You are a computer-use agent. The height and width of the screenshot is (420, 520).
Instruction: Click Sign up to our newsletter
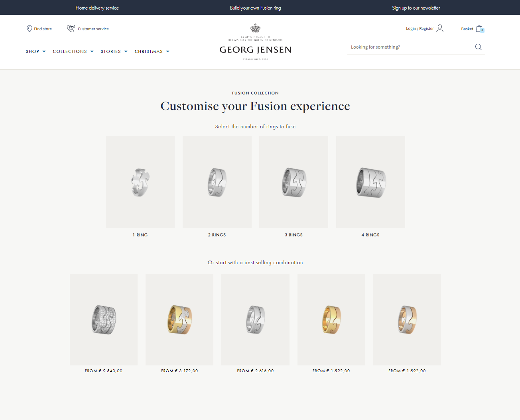[416, 8]
